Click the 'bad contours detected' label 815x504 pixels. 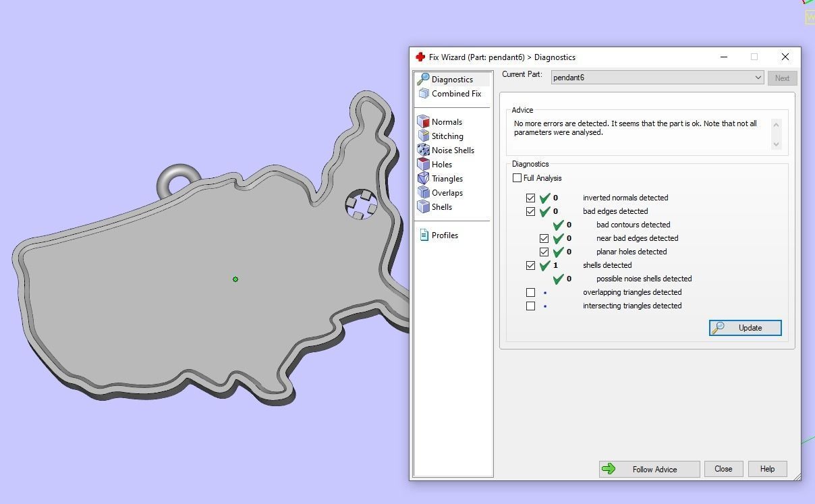coord(633,225)
